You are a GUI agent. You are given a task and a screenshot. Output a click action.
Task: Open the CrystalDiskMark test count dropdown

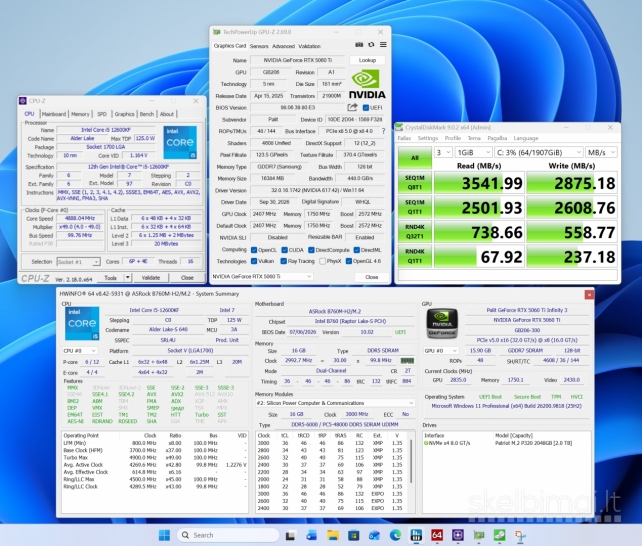(443, 152)
